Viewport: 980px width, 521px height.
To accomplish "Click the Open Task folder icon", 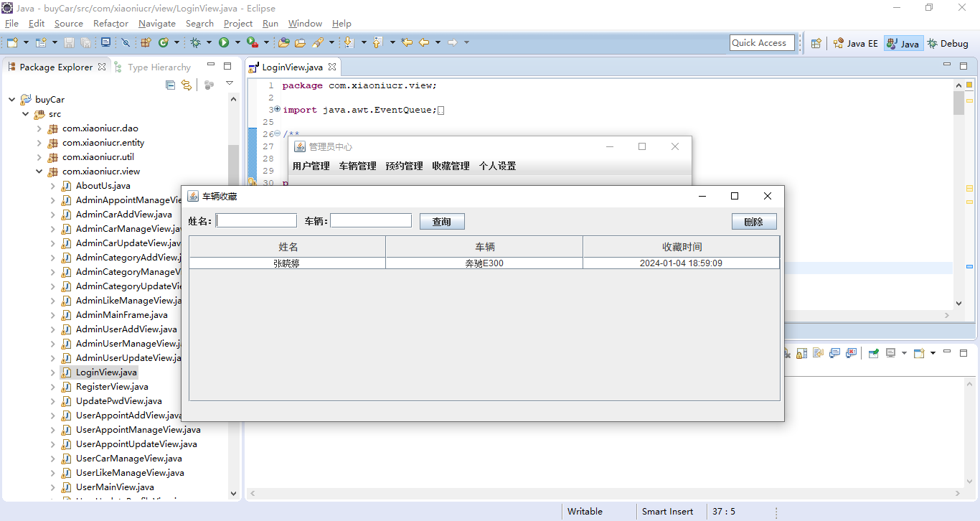I will point(300,42).
